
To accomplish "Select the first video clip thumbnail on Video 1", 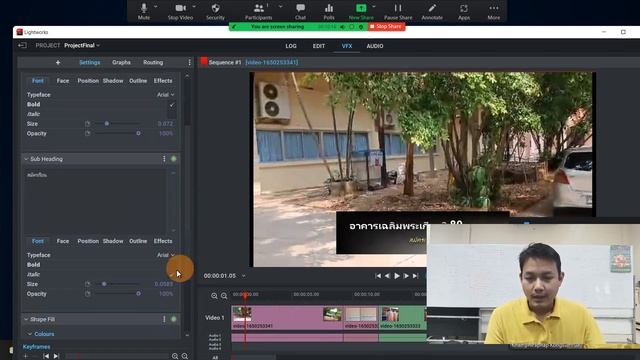I will [242, 314].
